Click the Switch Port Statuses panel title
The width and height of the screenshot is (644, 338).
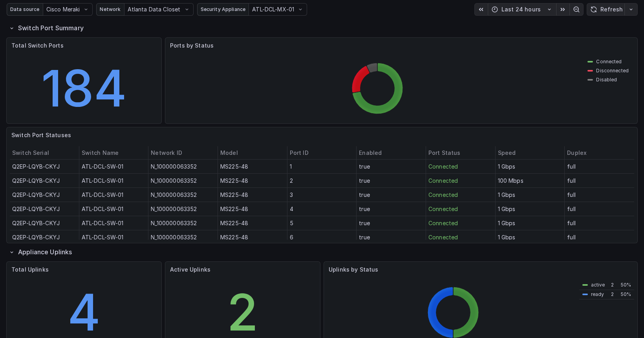pos(41,135)
